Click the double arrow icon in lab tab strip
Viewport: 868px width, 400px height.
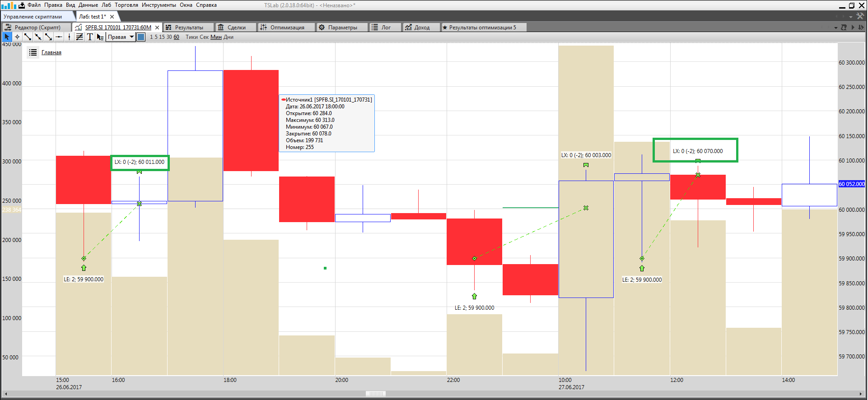(x=861, y=28)
